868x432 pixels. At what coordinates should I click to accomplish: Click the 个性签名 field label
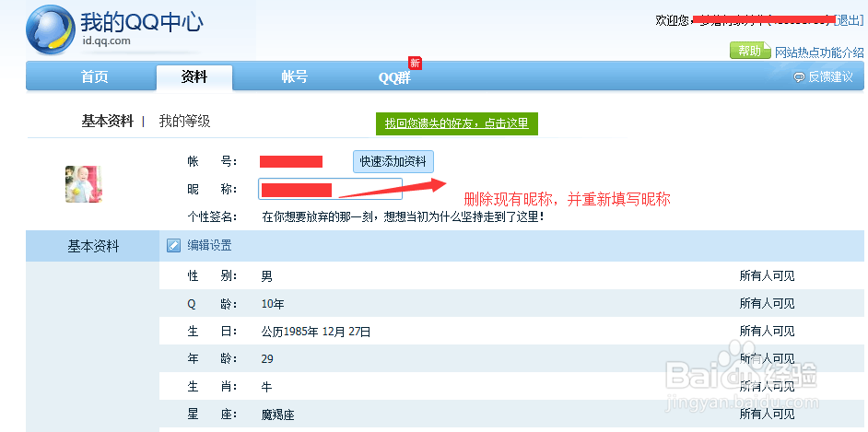pos(212,216)
